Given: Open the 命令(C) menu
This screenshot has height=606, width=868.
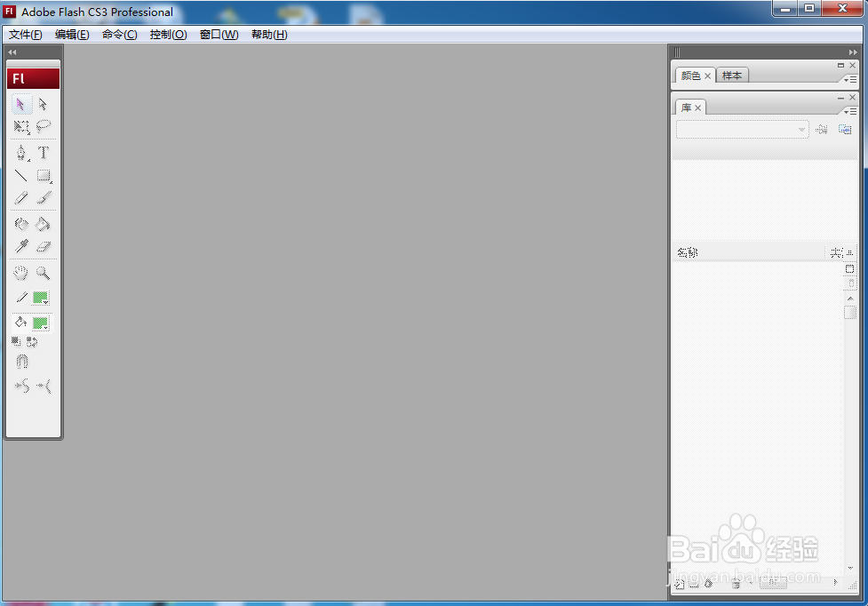Looking at the screenshot, I should [120, 35].
